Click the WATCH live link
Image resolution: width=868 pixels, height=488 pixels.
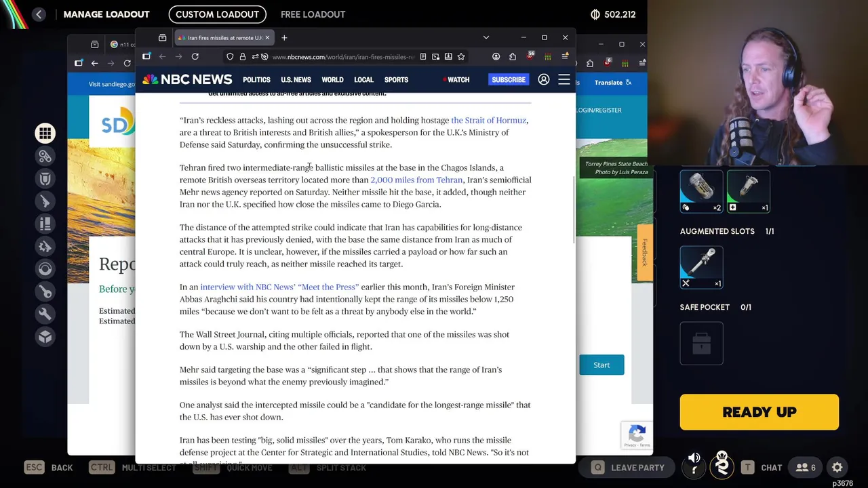pyautogui.click(x=456, y=80)
